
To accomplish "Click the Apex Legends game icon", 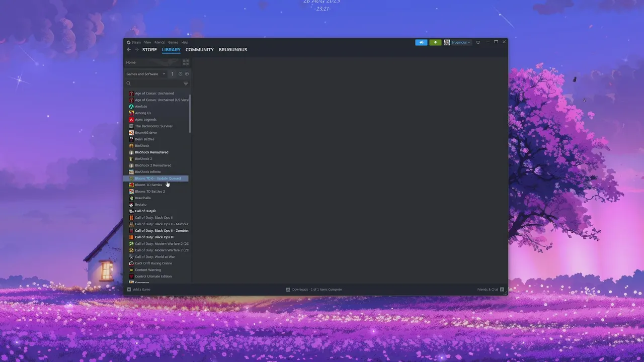I will 131,120.
